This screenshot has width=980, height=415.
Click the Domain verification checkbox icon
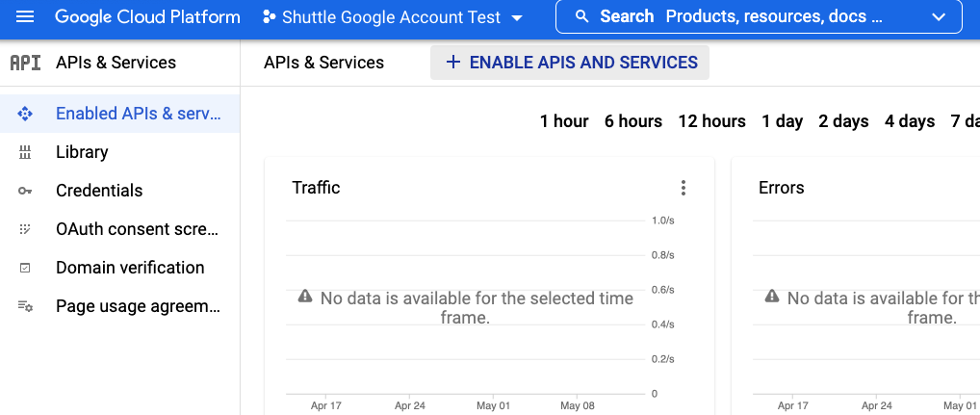pyautogui.click(x=24, y=268)
